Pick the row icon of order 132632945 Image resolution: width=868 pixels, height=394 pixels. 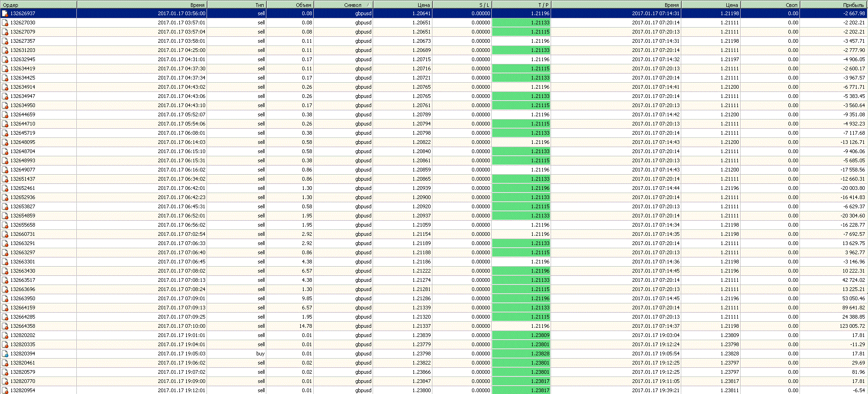(5, 59)
